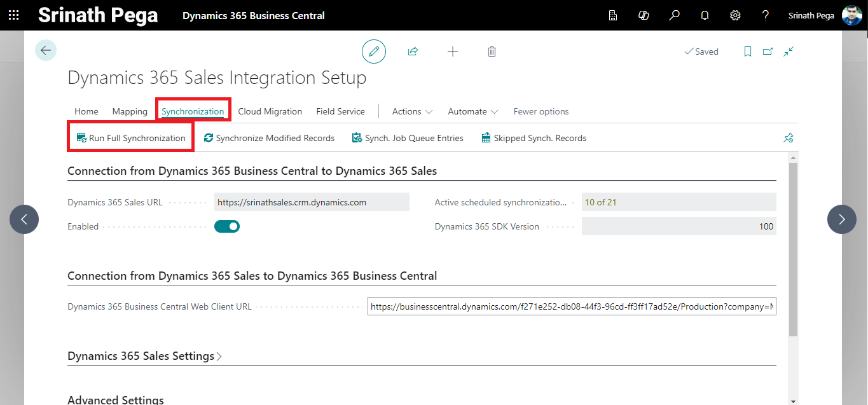This screenshot has height=405, width=868.
Task: Click the pin action bar icon
Action: pyautogui.click(x=789, y=138)
